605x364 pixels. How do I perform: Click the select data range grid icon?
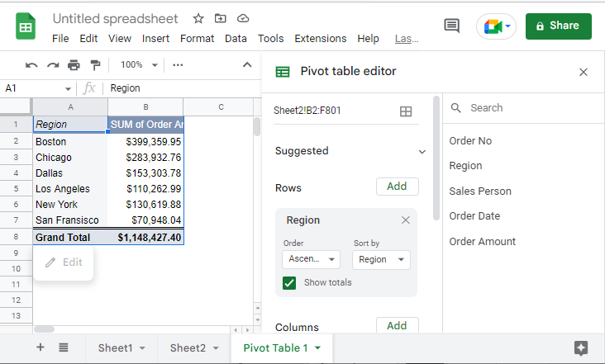[406, 111]
